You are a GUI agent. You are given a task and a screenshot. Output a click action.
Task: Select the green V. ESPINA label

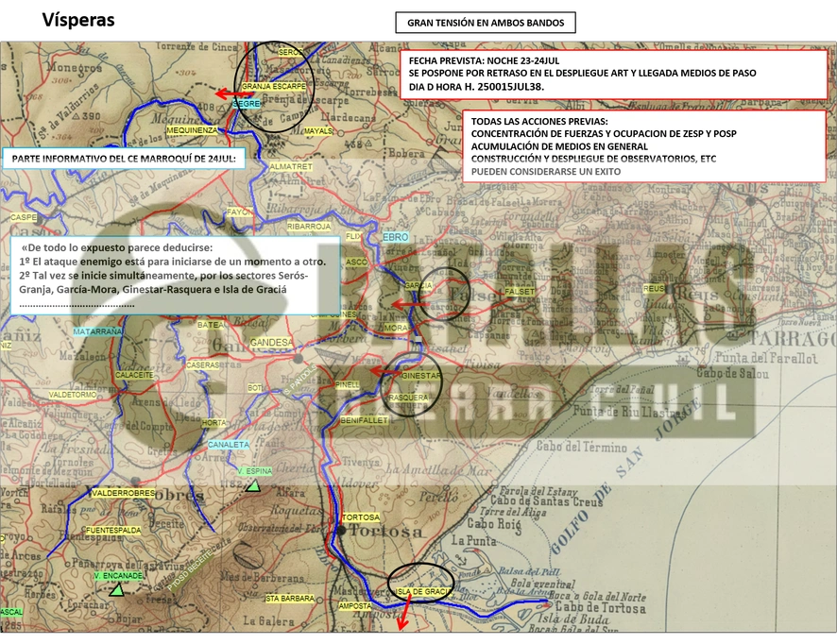click(255, 471)
